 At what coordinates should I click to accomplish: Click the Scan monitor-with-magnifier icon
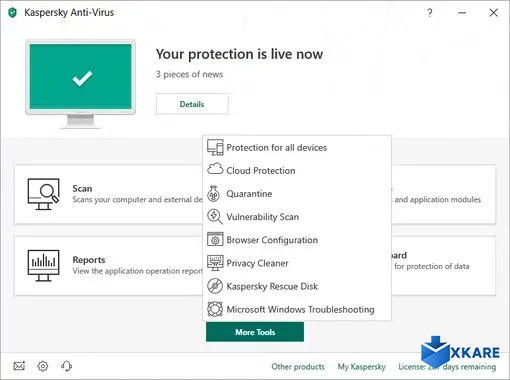tap(44, 194)
